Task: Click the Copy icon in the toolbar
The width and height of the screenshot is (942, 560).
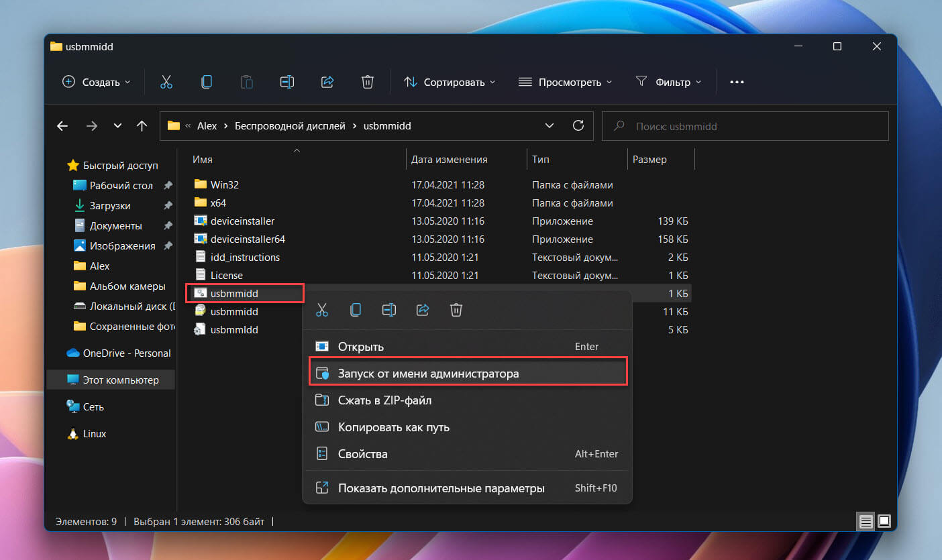Action: pos(207,82)
